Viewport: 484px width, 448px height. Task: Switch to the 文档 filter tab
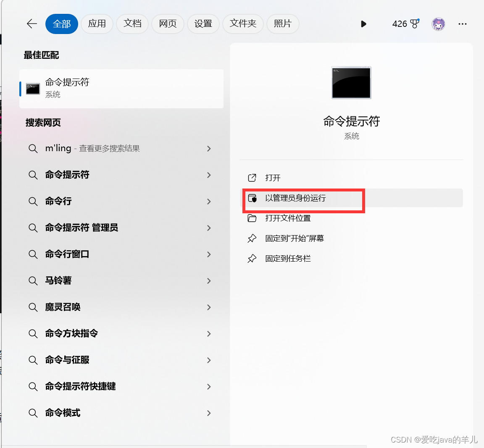point(132,24)
